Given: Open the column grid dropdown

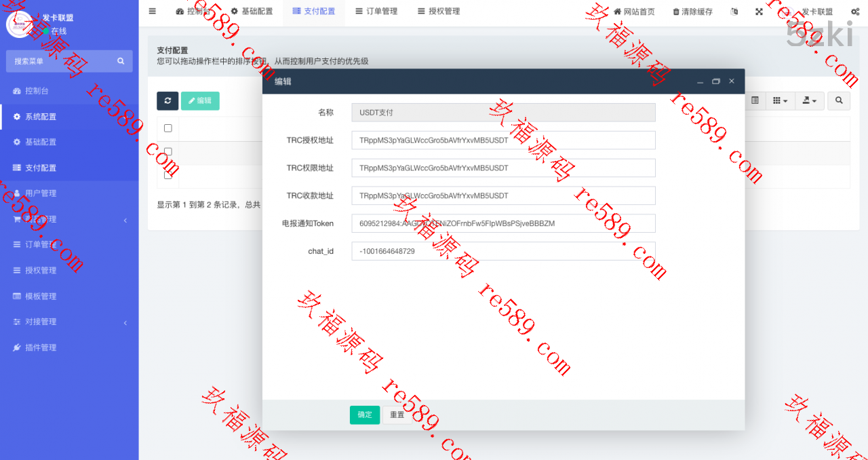Looking at the screenshot, I should (x=780, y=100).
